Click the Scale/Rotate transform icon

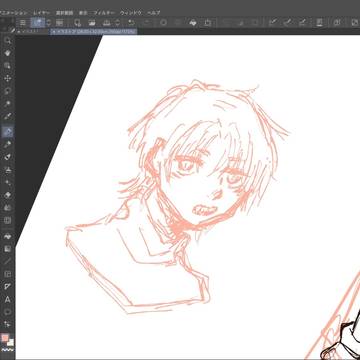(x=207, y=23)
